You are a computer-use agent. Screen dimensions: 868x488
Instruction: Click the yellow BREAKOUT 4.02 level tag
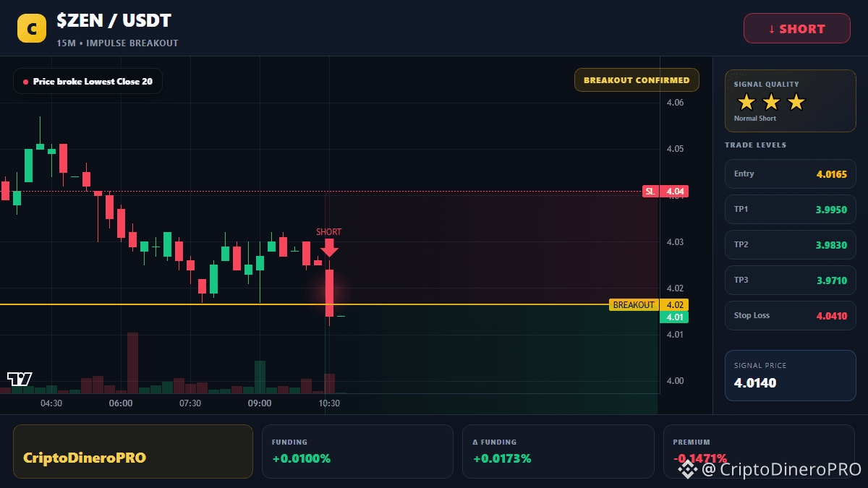[649, 305]
